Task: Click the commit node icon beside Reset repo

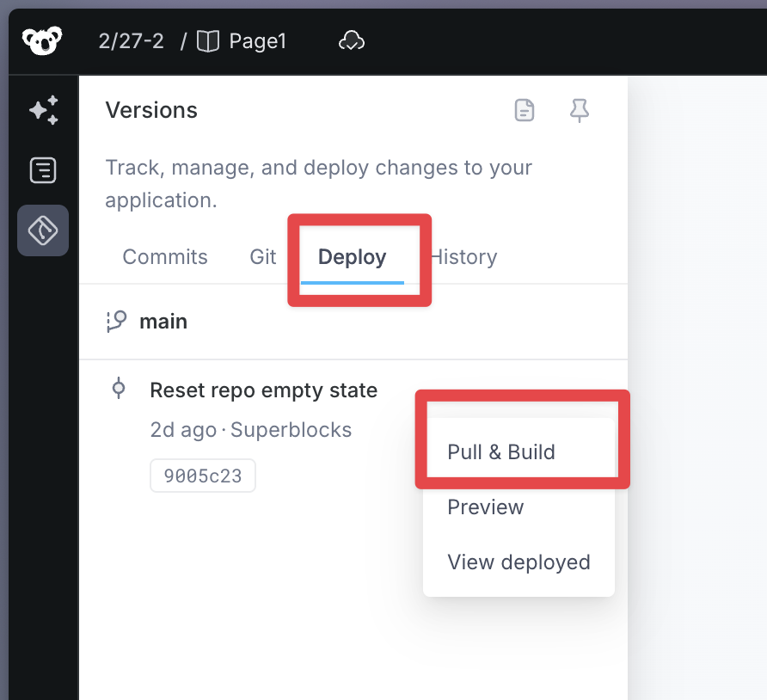Action: [x=119, y=389]
